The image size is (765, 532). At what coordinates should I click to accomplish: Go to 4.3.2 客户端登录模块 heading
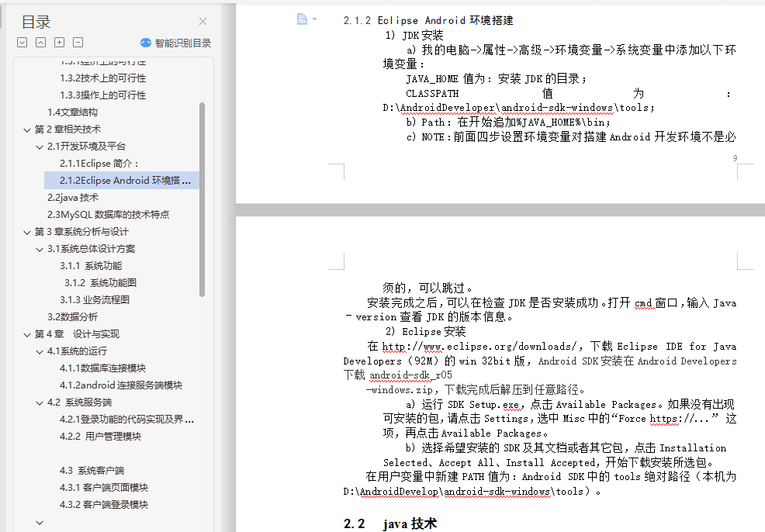tap(104, 505)
